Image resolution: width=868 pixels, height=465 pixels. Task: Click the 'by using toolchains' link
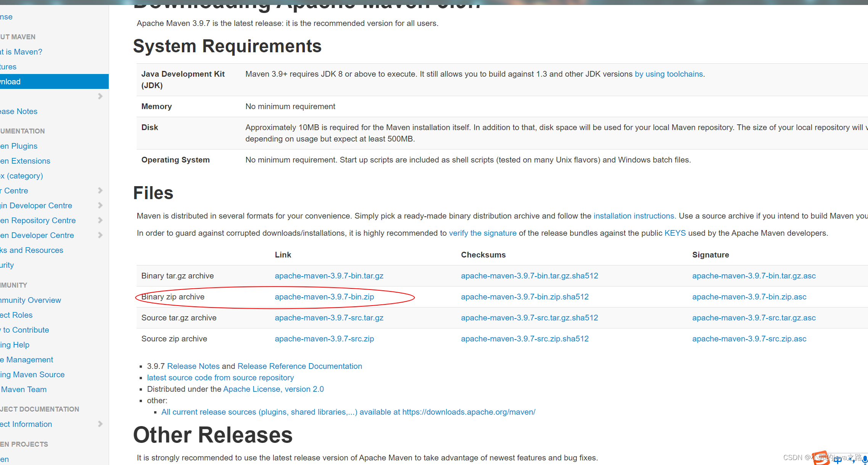click(668, 74)
